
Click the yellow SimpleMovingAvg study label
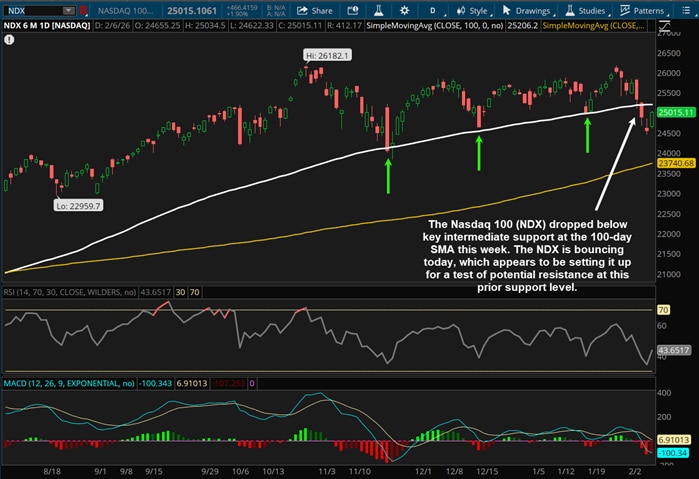[593, 25]
